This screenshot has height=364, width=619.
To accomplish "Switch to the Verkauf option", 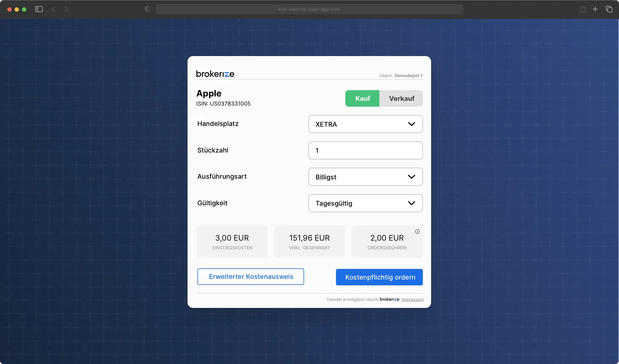I will point(401,98).
